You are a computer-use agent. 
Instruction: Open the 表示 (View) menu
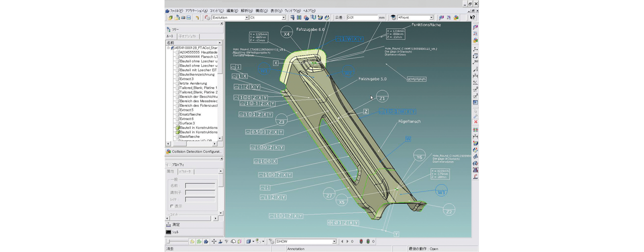276,11
